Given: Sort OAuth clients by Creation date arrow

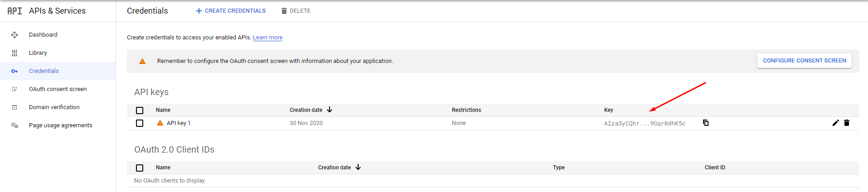Looking at the screenshot, I should click(358, 167).
